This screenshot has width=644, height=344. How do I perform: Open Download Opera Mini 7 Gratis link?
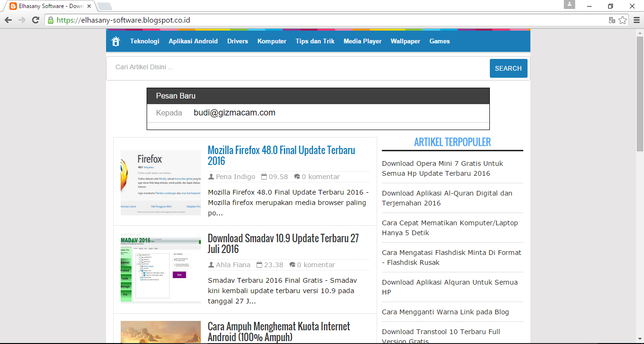(443, 169)
